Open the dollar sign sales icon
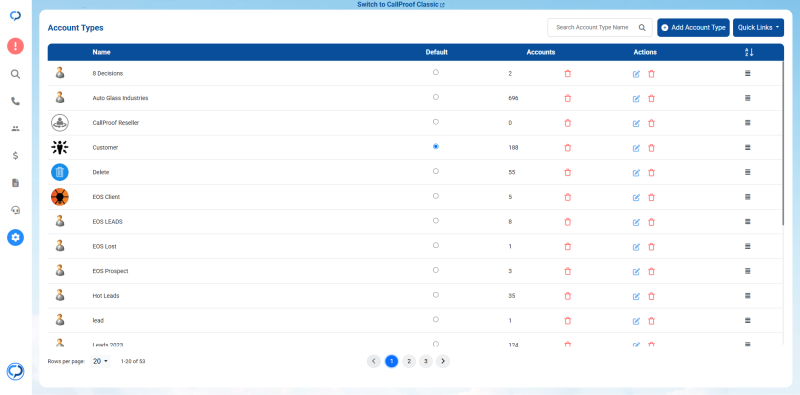 (15, 156)
